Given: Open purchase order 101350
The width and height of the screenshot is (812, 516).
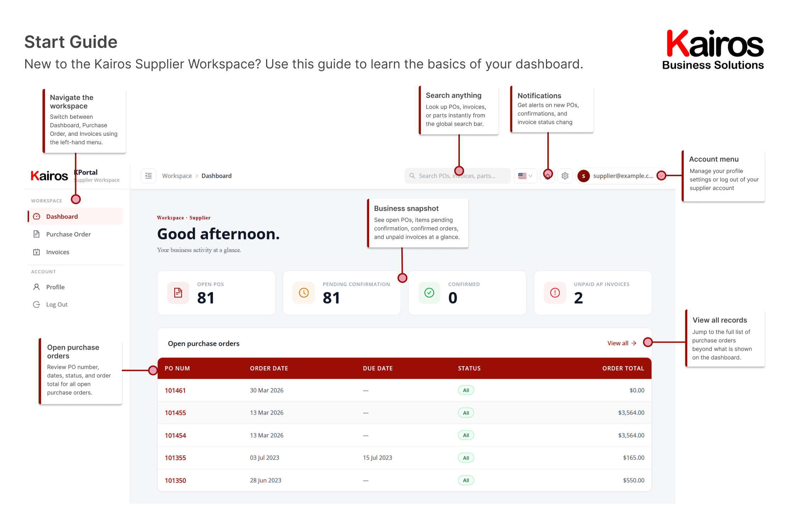Looking at the screenshot, I should click(175, 481).
